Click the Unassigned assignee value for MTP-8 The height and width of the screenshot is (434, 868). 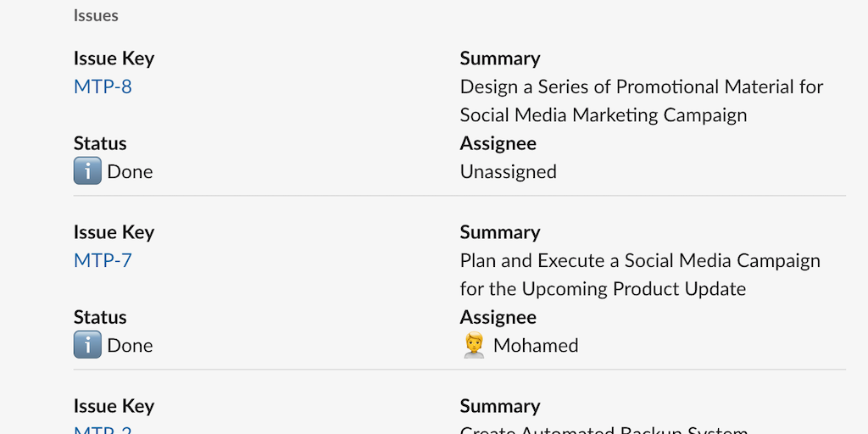(x=508, y=171)
